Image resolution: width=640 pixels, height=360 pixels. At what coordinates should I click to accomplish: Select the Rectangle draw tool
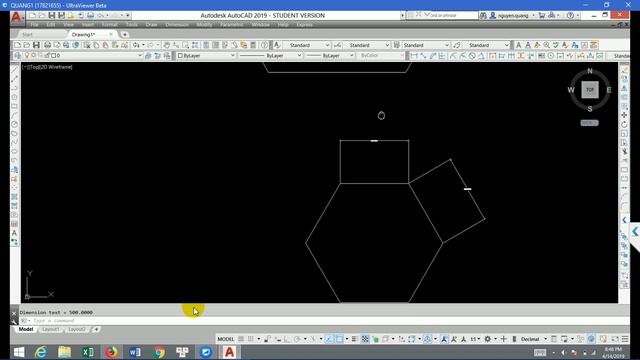click(x=15, y=106)
